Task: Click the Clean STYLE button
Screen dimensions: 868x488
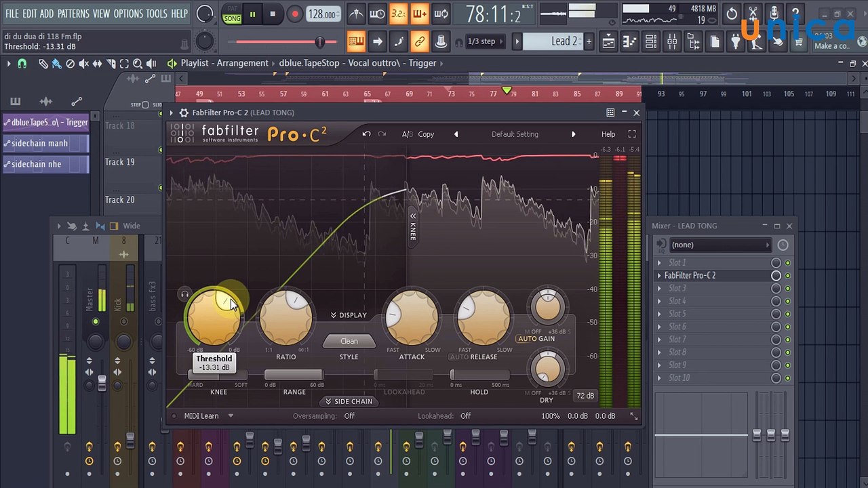Action: 349,341
